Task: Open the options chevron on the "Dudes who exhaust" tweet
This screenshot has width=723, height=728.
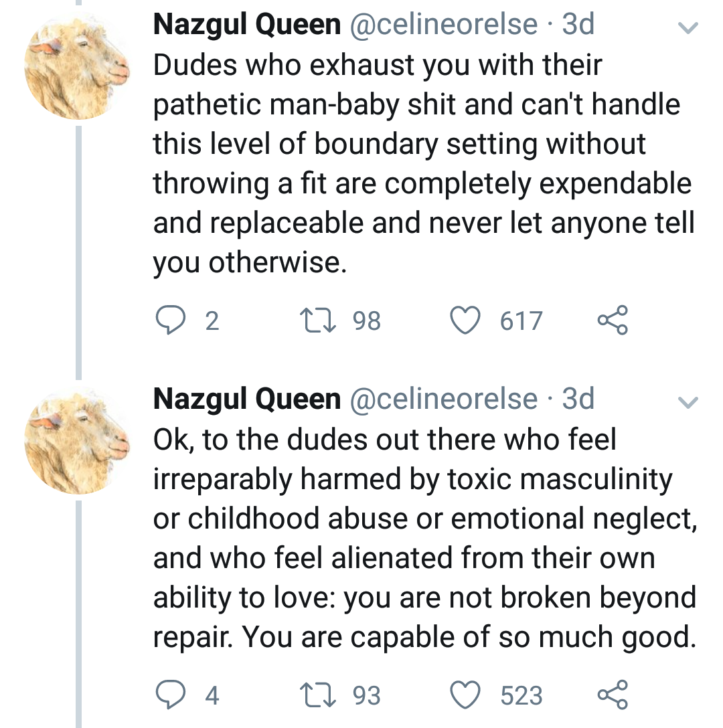Action: coord(688,27)
